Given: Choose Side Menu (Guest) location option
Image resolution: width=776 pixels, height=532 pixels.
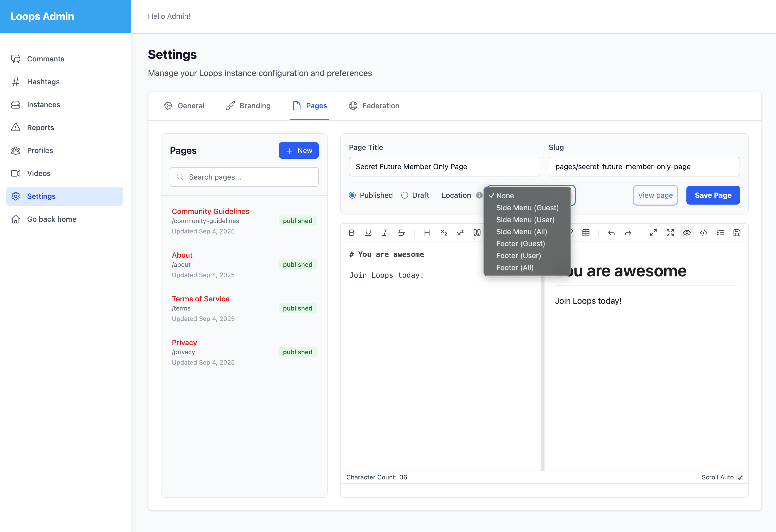Looking at the screenshot, I should coord(527,208).
